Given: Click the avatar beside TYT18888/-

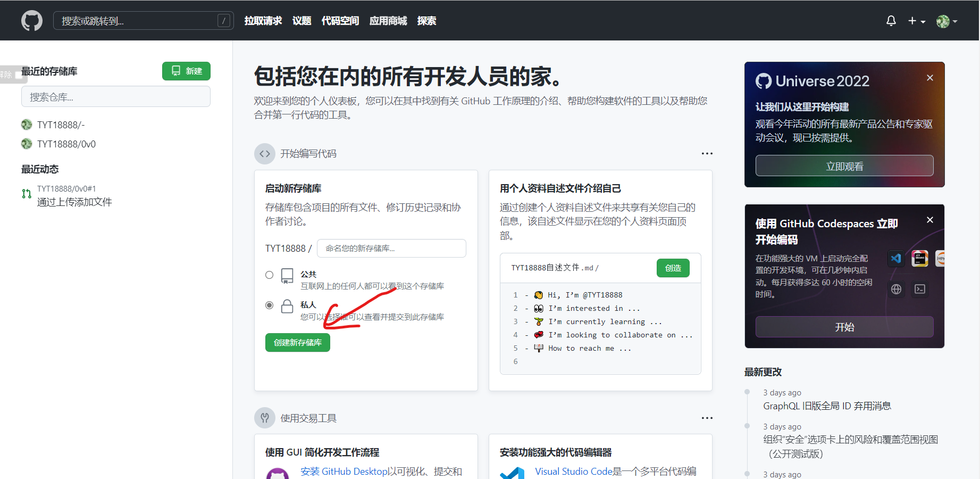Looking at the screenshot, I should (x=27, y=125).
